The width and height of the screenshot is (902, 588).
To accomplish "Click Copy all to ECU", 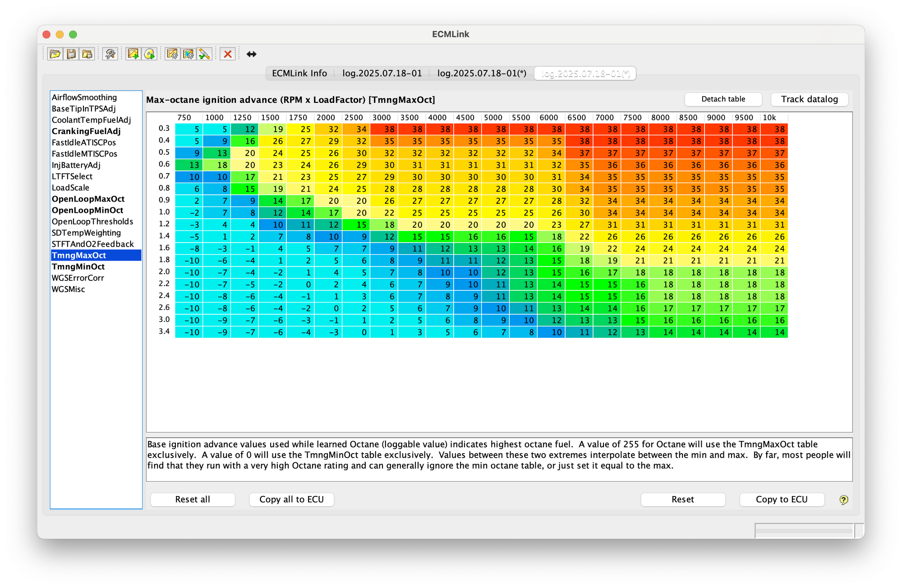I will pyautogui.click(x=292, y=500).
